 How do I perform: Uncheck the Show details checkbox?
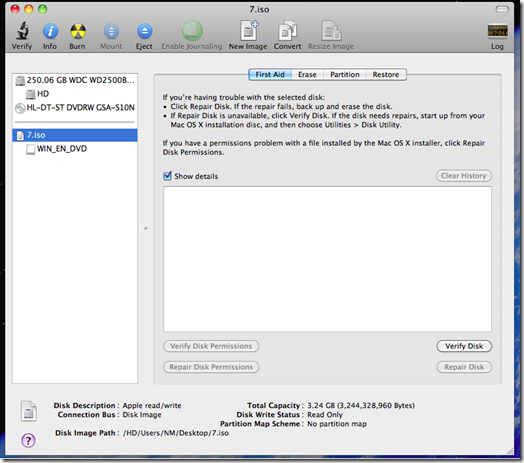[167, 176]
